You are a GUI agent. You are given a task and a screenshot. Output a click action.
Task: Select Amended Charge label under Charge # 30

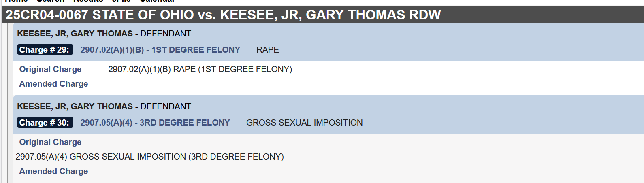pyautogui.click(x=53, y=171)
